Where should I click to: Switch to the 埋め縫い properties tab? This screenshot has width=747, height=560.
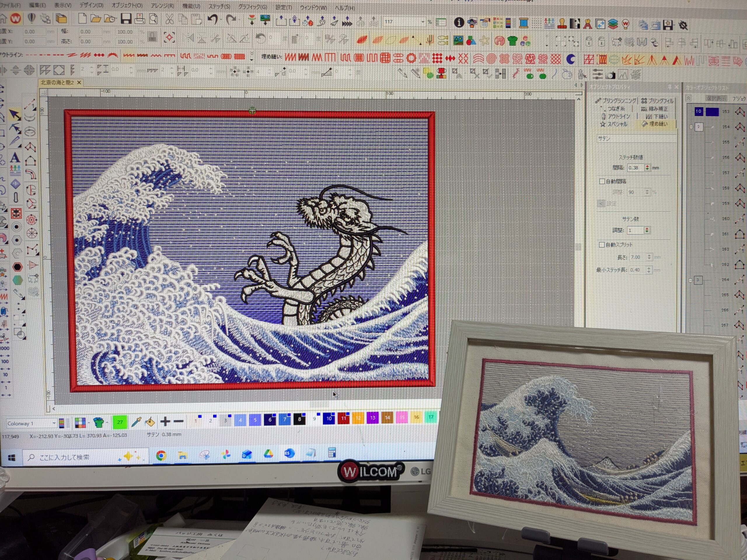pyautogui.click(x=655, y=124)
